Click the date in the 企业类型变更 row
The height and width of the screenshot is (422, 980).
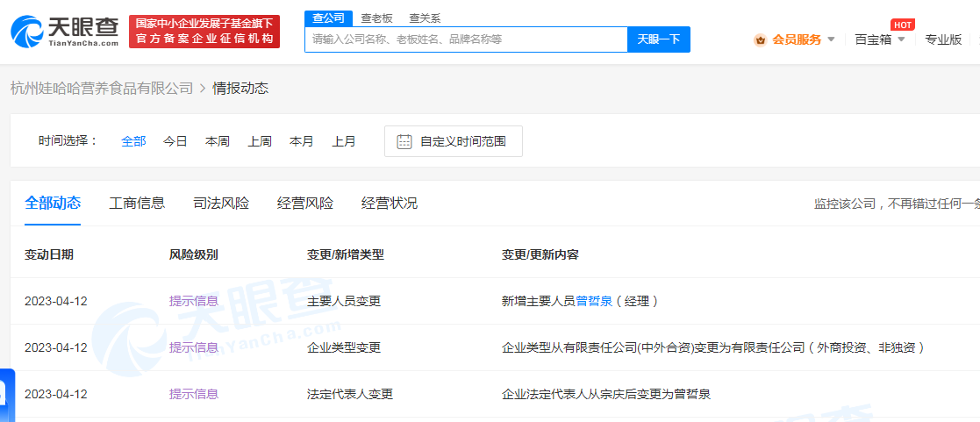point(55,347)
